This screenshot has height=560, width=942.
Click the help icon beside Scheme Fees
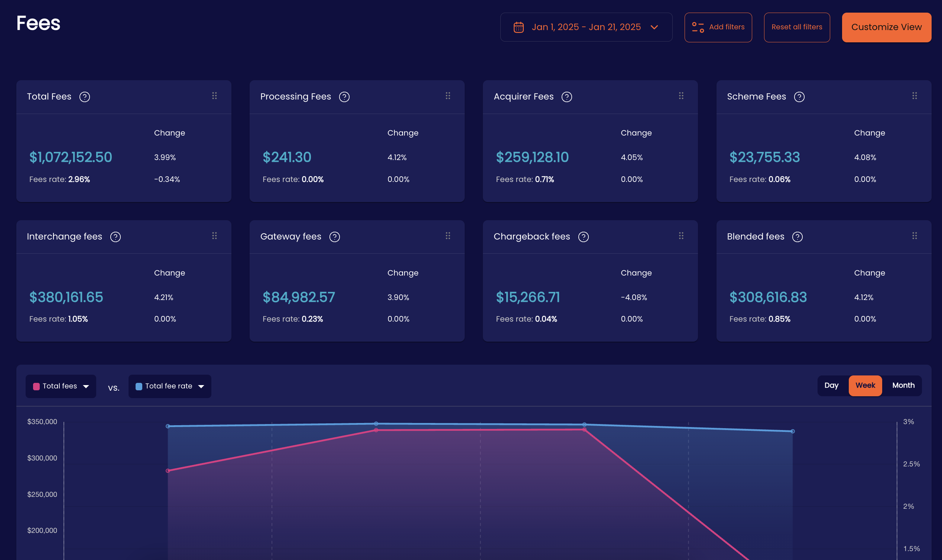[799, 97]
